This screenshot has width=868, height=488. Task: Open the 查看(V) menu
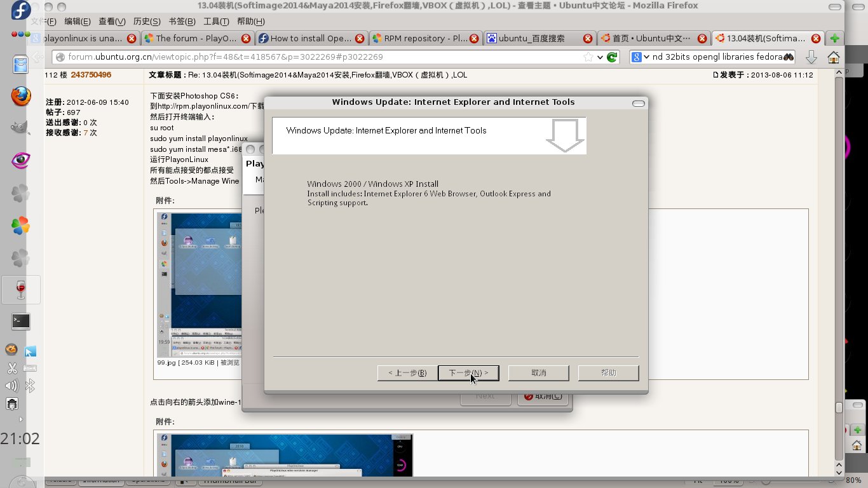pyautogui.click(x=112, y=22)
